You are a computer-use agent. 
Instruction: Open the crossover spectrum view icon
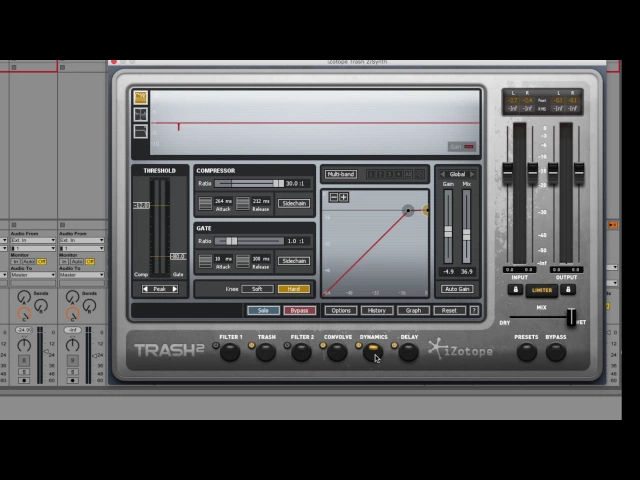click(140, 131)
